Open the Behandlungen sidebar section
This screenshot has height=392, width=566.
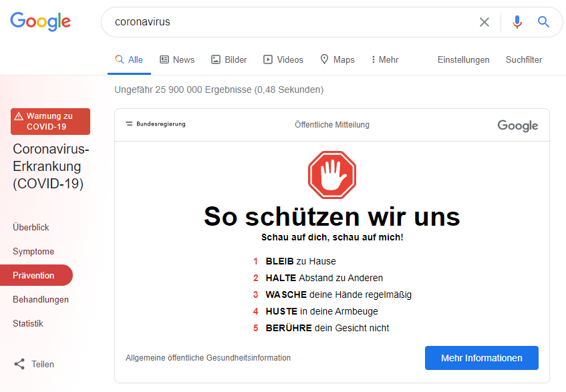tap(40, 299)
